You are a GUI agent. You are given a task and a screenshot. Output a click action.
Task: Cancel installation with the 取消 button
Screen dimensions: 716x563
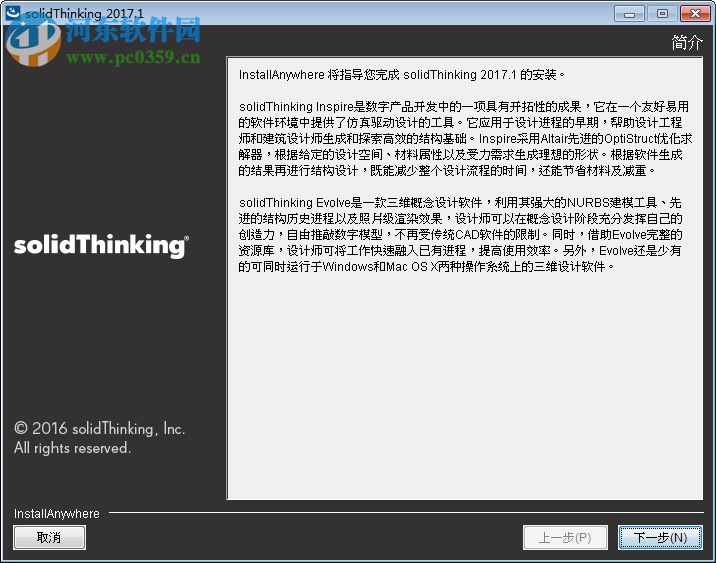[49, 537]
